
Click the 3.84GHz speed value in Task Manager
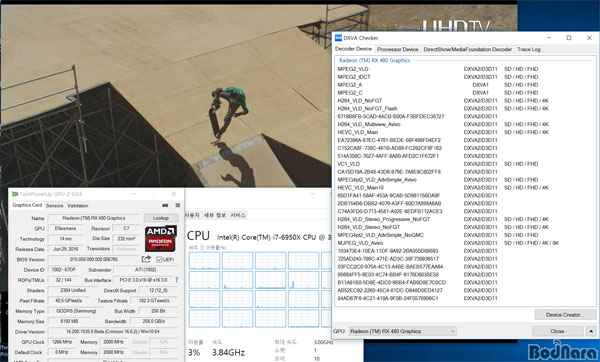coord(228,352)
